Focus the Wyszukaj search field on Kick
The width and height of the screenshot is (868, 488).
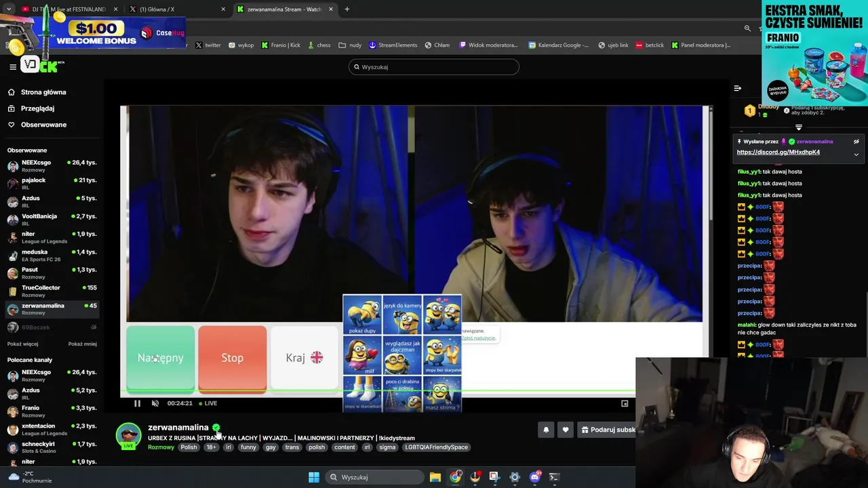coord(434,66)
